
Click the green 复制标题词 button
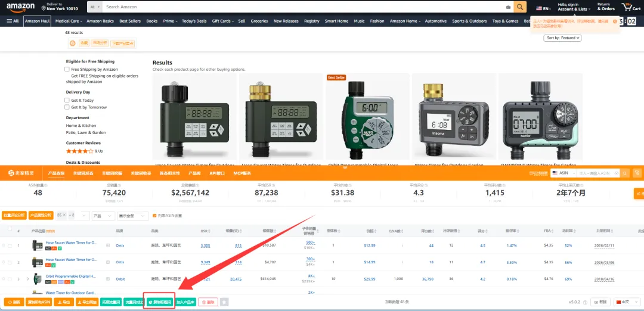coord(160,302)
